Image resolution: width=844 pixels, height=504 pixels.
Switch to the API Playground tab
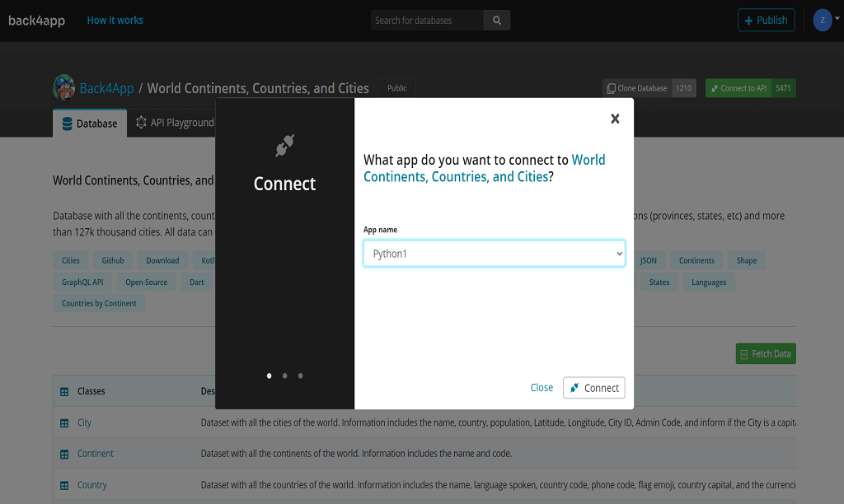pyautogui.click(x=175, y=123)
